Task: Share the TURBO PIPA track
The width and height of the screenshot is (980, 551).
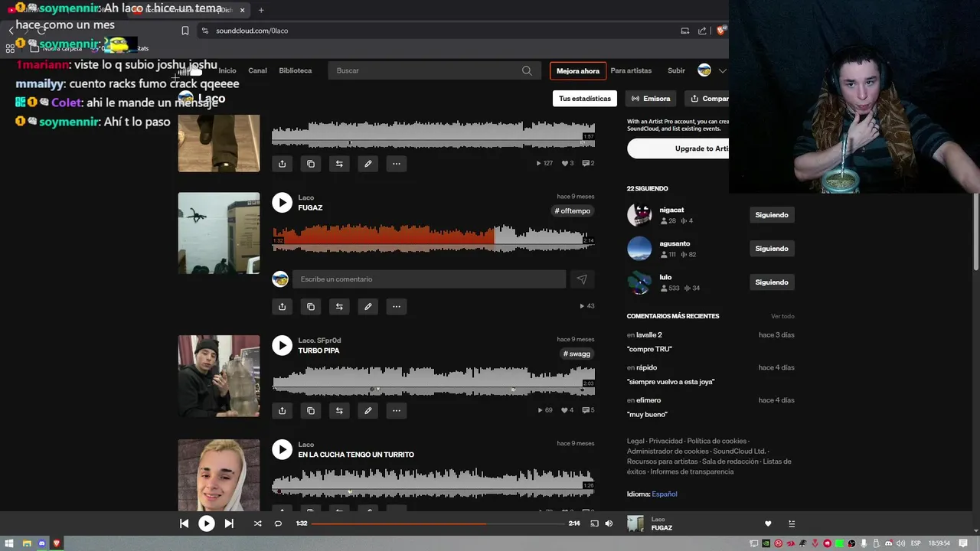Action: 282,410
